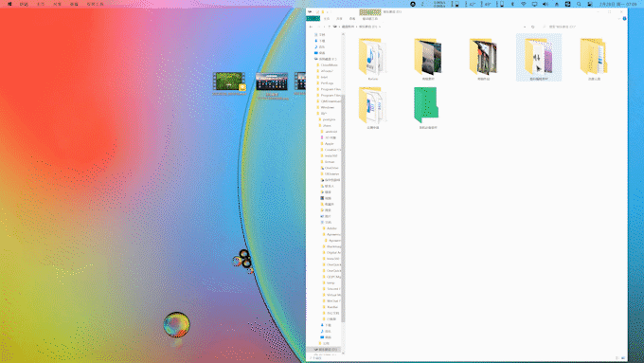This screenshot has width=644, height=363.
Task: Click the volume speaker icon
Action: pyautogui.click(x=546, y=4)
